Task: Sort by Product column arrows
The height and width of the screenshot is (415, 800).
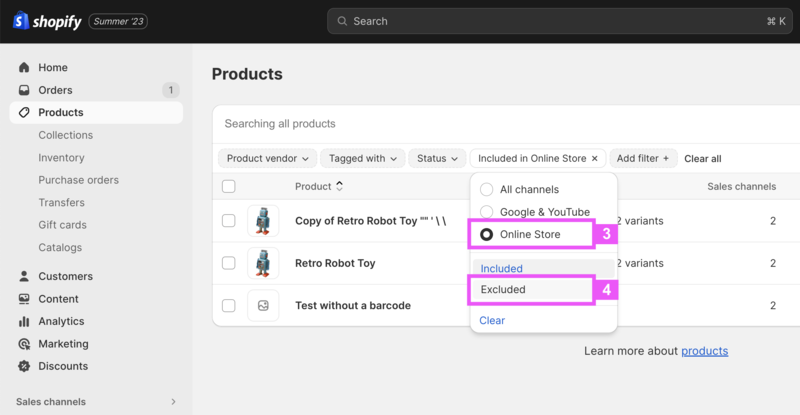Action: tap(339, 186)
